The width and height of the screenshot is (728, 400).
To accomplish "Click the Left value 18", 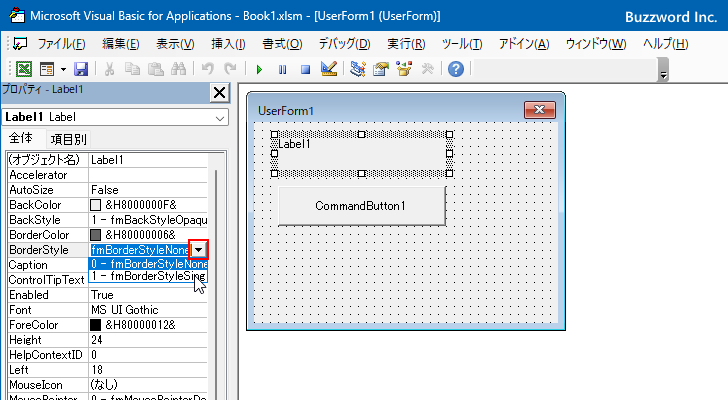I will (148, 370).
